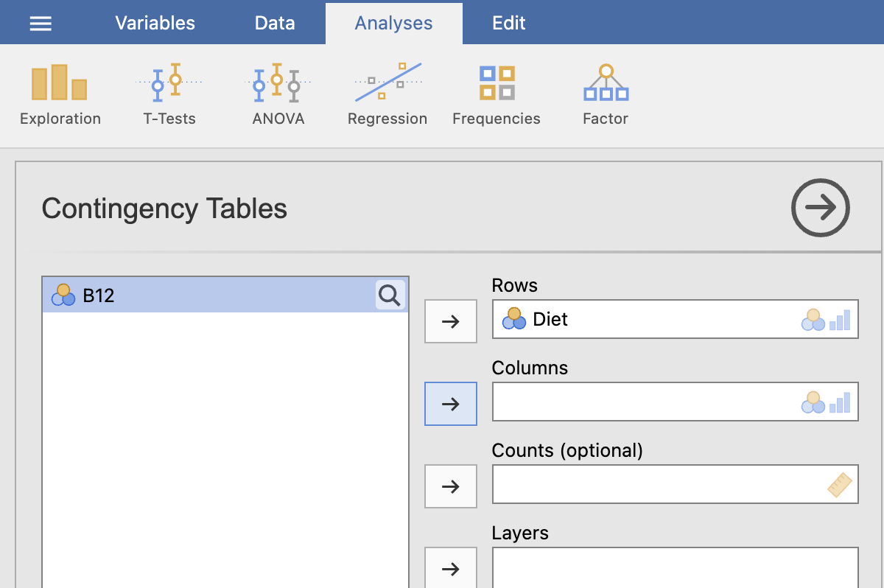Open the ANOVA analyses menu
Screen dimensions: 884x588
tap(278, 94)
